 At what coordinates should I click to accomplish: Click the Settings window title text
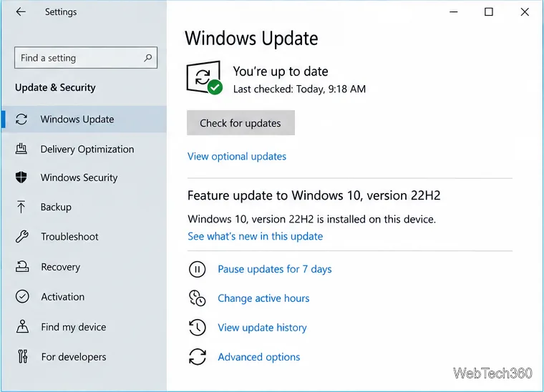point(61,11)
